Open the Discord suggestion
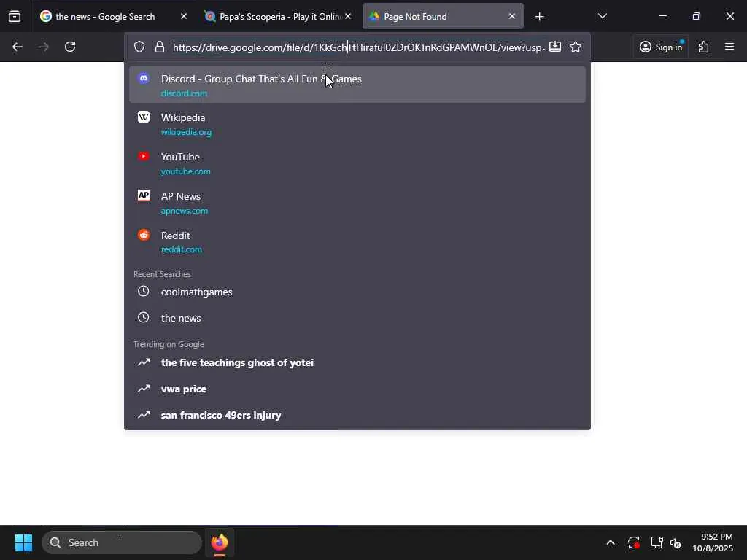 357,85
